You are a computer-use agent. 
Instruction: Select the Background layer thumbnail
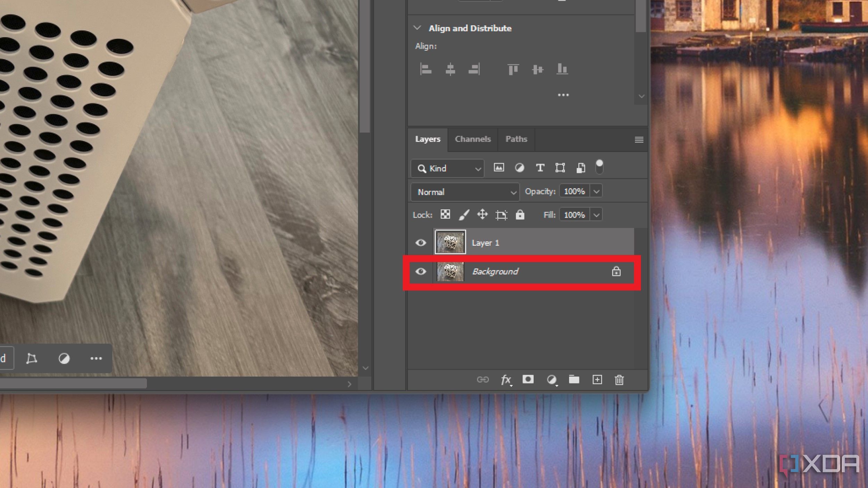450,271
